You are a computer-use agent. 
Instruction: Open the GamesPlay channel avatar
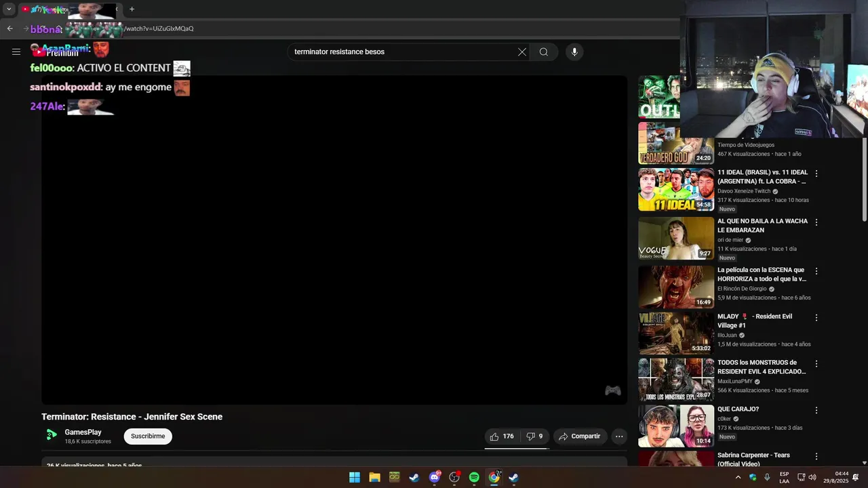click(x=52, y=435)
